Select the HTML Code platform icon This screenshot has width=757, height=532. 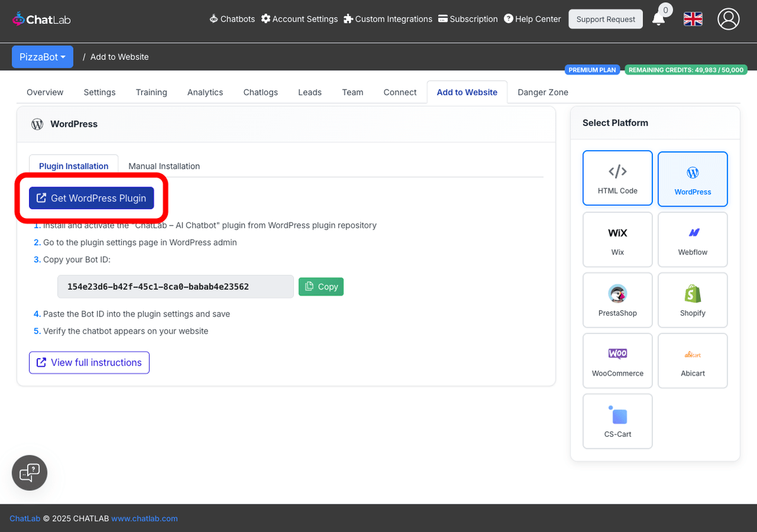click(x=617, y=178)
